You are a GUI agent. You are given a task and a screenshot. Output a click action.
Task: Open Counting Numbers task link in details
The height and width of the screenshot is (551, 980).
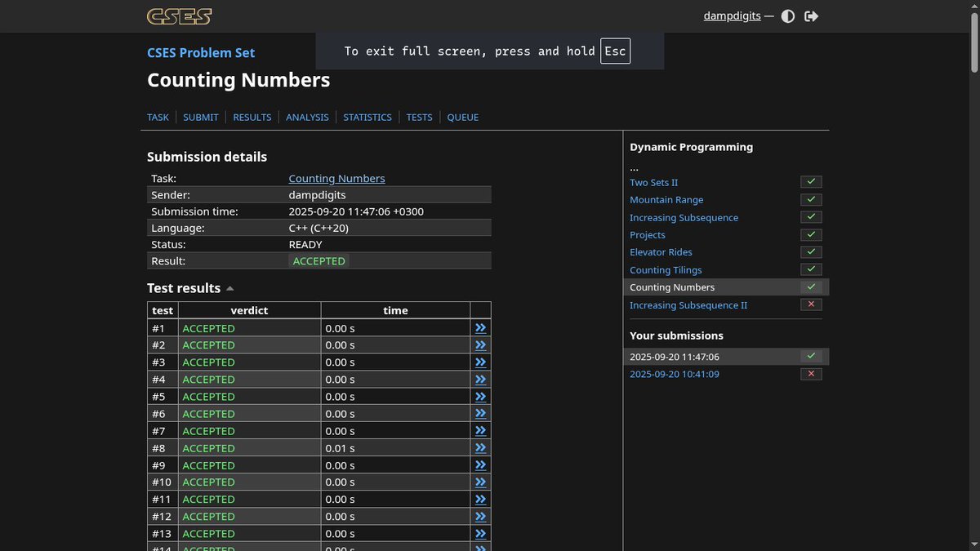[x=336, y=179]
